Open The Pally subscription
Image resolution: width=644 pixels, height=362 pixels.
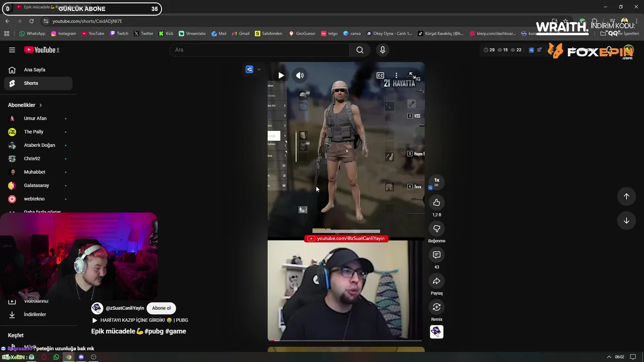(38, 132)
